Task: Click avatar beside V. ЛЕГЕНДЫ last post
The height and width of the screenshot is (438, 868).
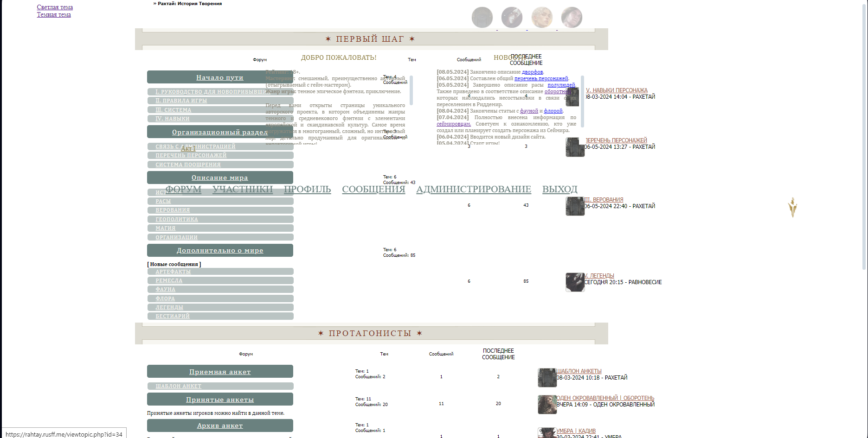Action: (x=575, y=282)
